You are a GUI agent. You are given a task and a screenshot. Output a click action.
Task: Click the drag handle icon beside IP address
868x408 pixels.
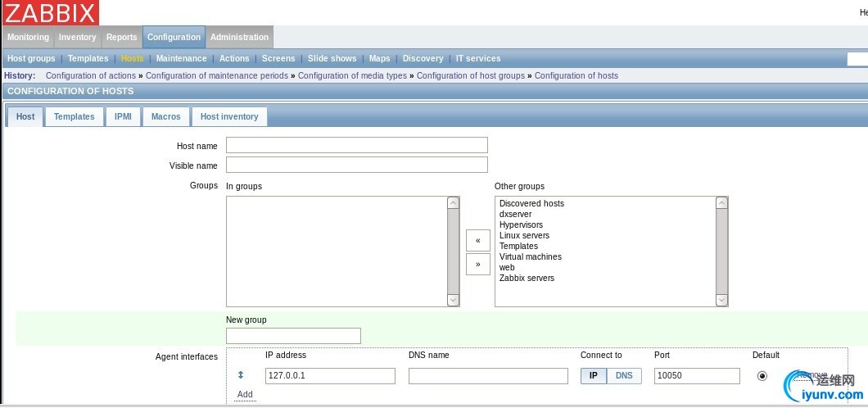(241, 375)
